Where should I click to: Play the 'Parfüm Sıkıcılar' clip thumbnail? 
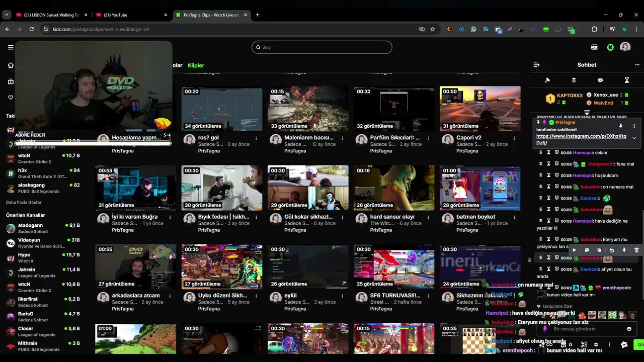point(394,109)
